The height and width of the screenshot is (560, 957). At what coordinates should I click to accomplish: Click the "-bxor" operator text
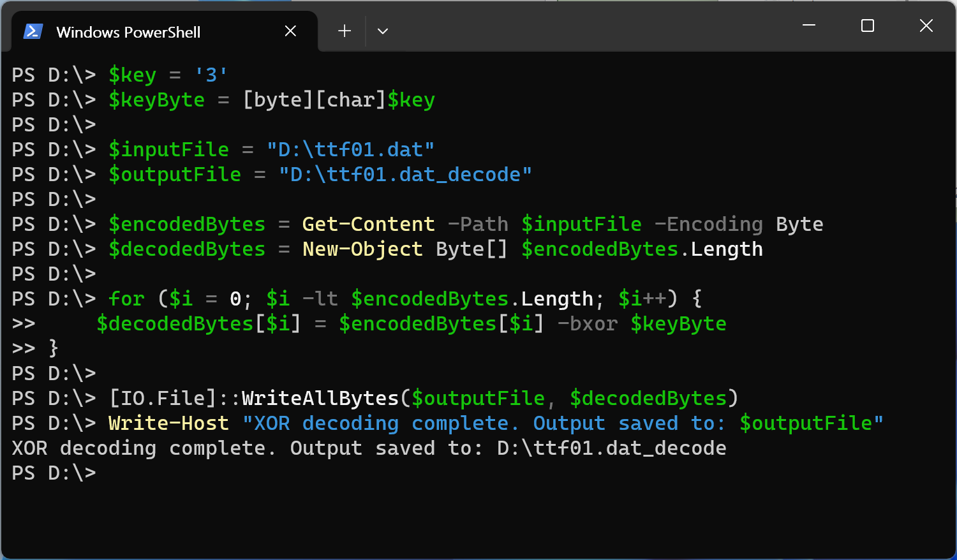(587, 324)
